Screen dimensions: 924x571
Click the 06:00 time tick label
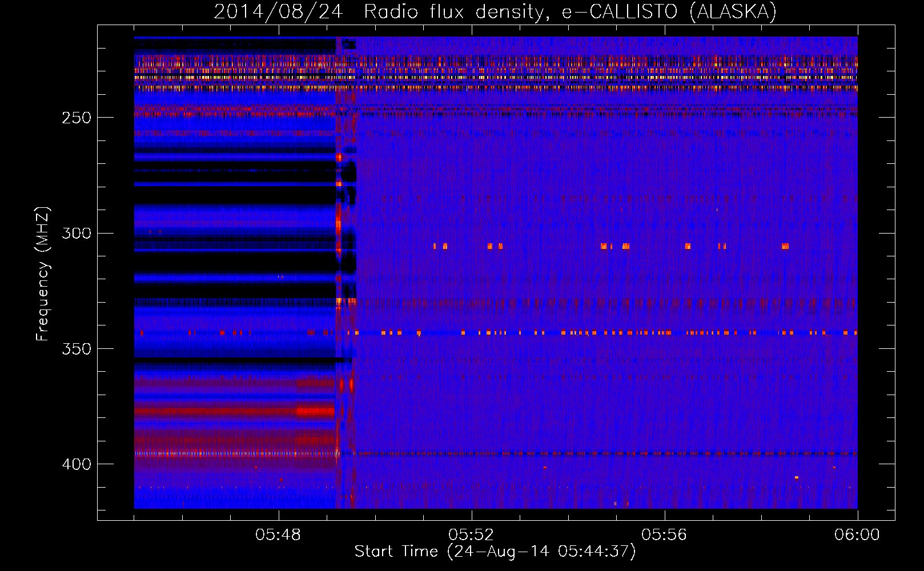[857, 535]
